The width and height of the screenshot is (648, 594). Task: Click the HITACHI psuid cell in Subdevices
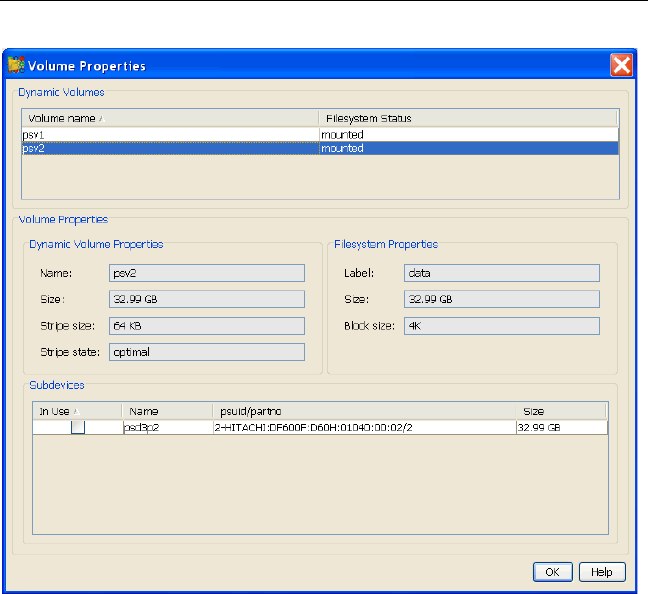pos(364,427)
